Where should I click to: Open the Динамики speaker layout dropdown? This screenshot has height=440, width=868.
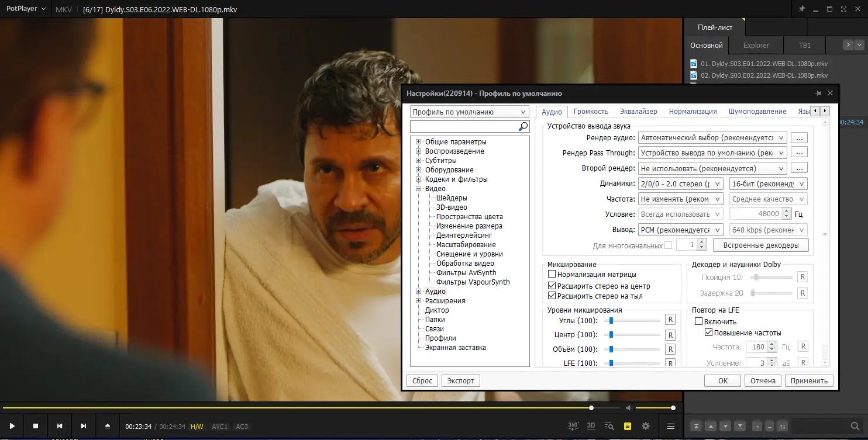pyautogui.click(x=681, y=183)
